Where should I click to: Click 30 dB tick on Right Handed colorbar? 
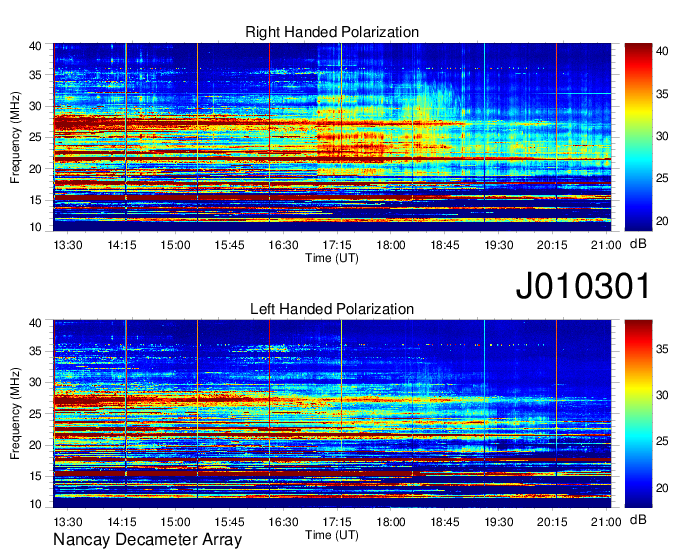tap(662, 136)
